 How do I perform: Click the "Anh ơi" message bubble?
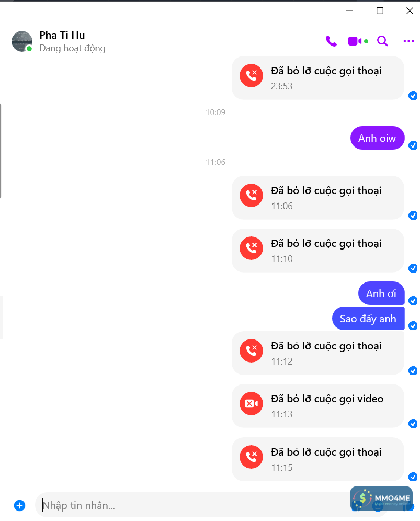(x=381, y=293)
